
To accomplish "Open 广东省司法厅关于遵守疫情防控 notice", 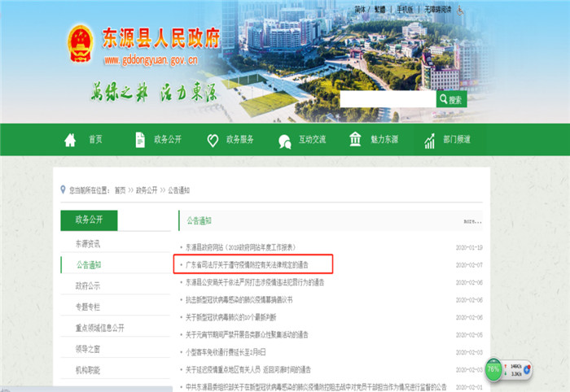I will (247, 265).
